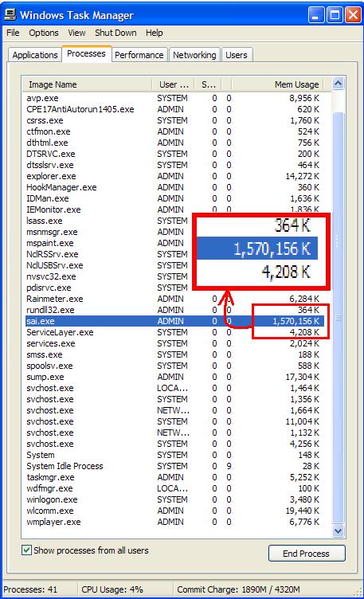Click the Processes count in status bar
The height and width of the screenshot is (599, 364).
30,589
